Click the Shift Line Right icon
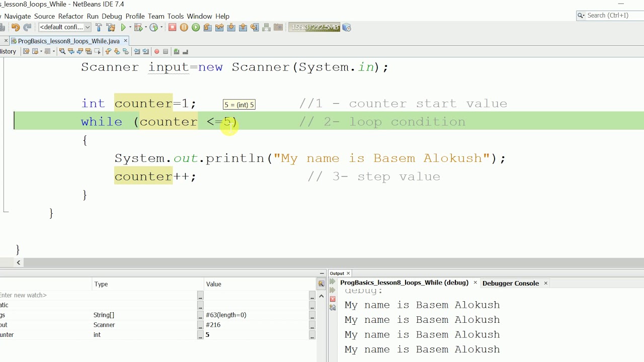 [x=146, y=51]
